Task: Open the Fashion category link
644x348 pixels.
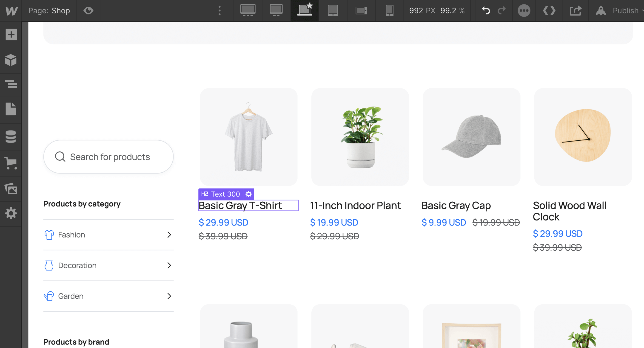Action: pyautogui.click(x=108, y=235)
